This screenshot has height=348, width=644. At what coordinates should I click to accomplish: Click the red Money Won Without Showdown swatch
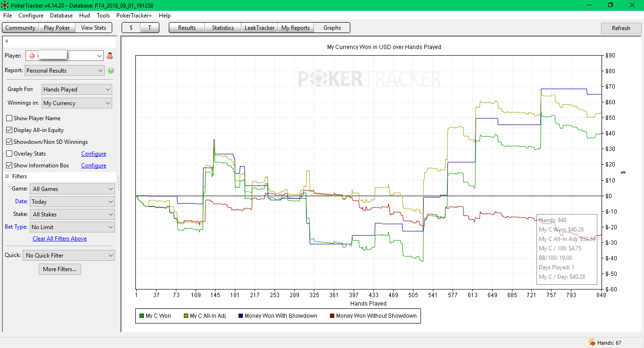coord(332,316)
